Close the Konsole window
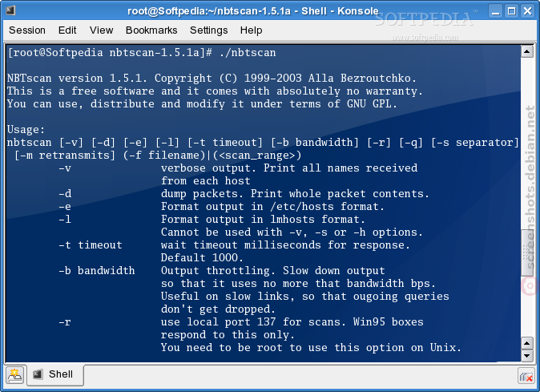 (x=528, y=11)
